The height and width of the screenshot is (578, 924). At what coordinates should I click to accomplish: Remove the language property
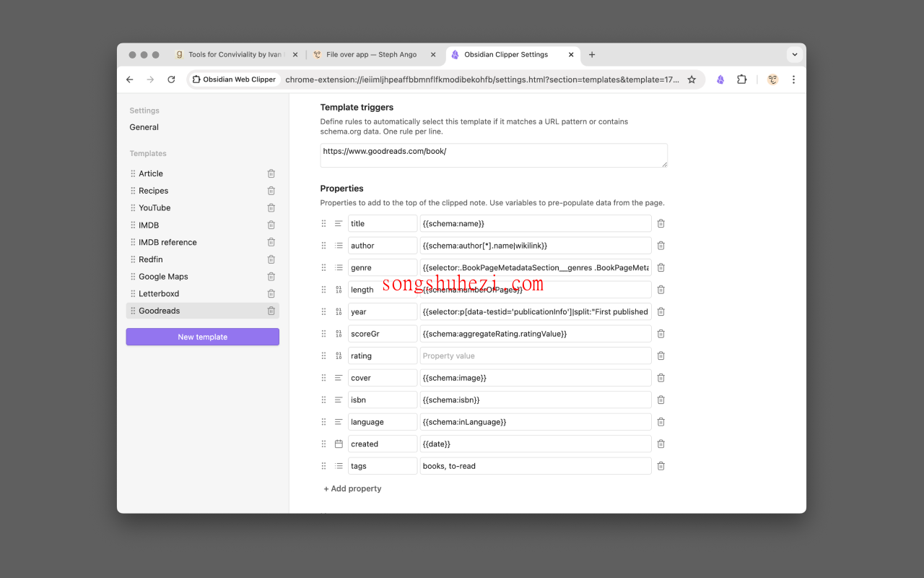[661, 422]
